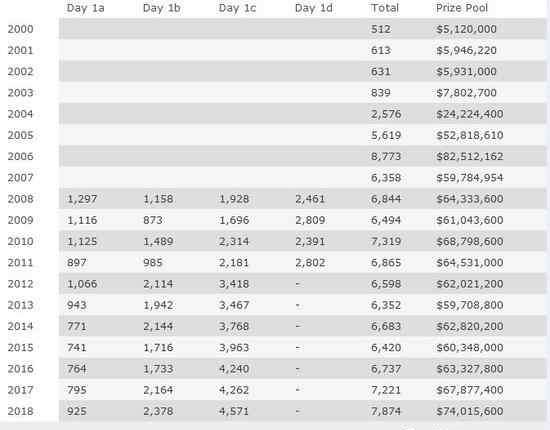
Task: Click the Total column header
Action: (385, 8)
